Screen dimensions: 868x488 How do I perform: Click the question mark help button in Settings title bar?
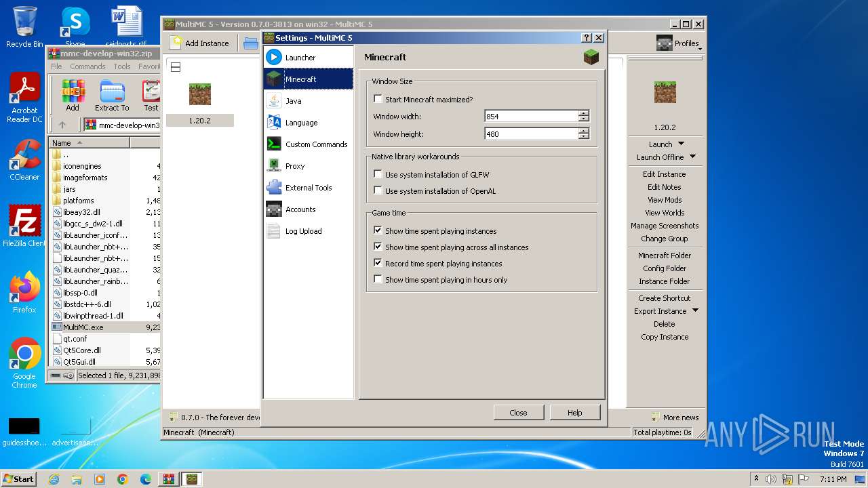[x=587, y=38]
